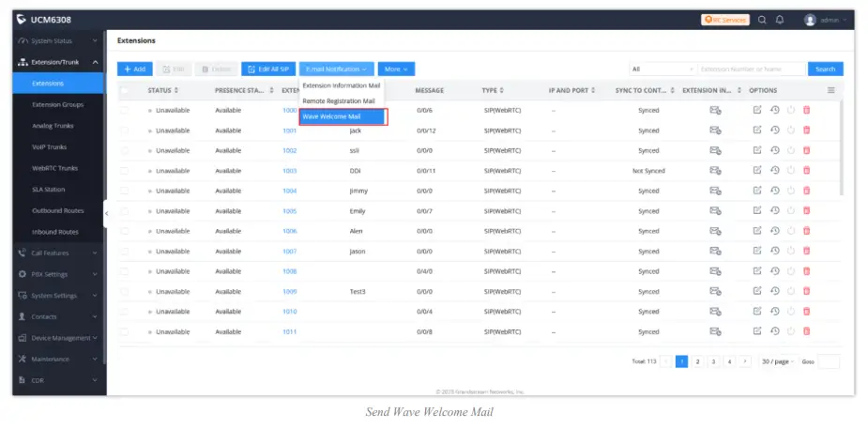This screenshot has height=429, width=868.
Task: Check the box for extension 1000
Action: [125, 110]
